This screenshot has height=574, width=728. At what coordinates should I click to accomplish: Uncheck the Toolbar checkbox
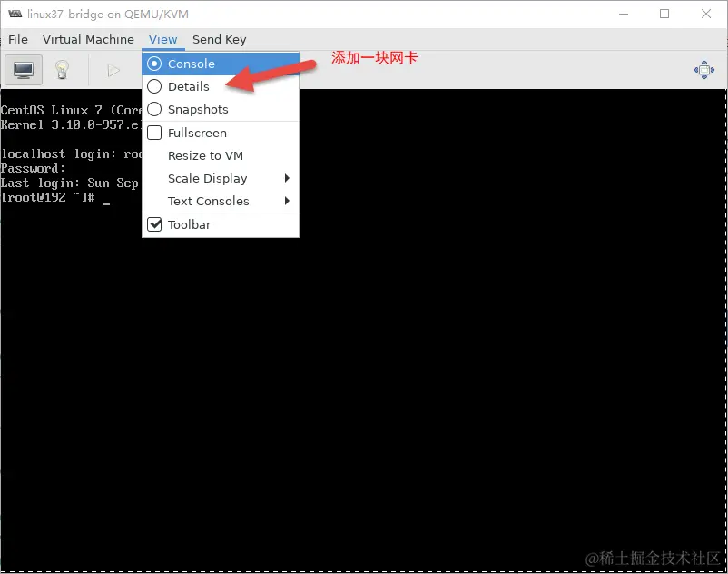click(154, 224)
